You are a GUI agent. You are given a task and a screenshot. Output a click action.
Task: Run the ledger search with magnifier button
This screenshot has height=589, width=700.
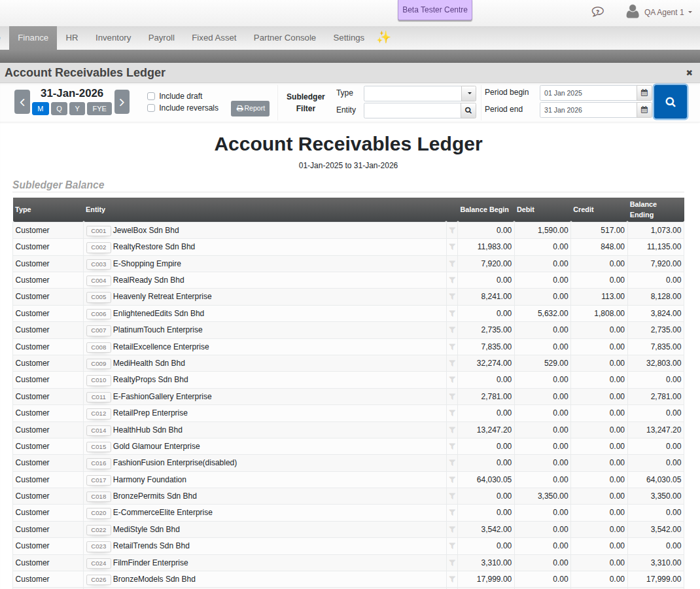[x=670, y=102]
